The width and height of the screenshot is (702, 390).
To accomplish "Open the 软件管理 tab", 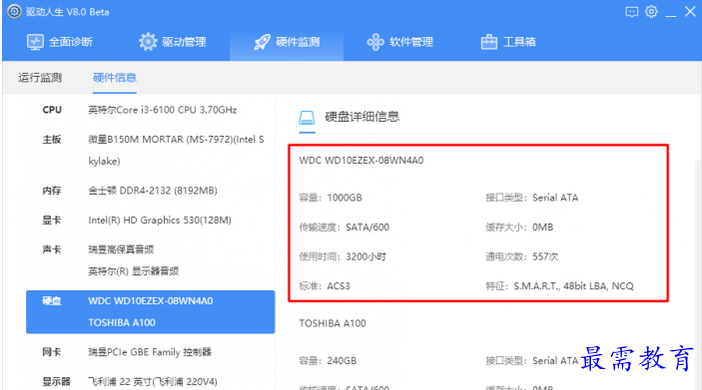I will click(x=400, y=42).
